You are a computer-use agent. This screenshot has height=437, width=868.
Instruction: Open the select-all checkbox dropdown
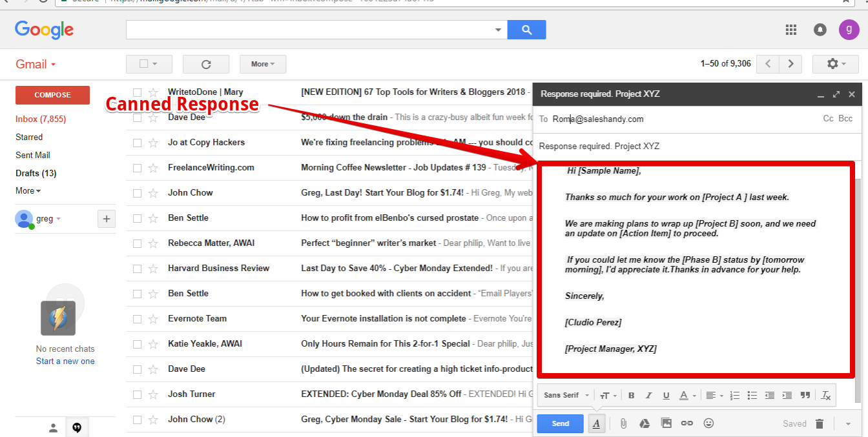(149, 64)
